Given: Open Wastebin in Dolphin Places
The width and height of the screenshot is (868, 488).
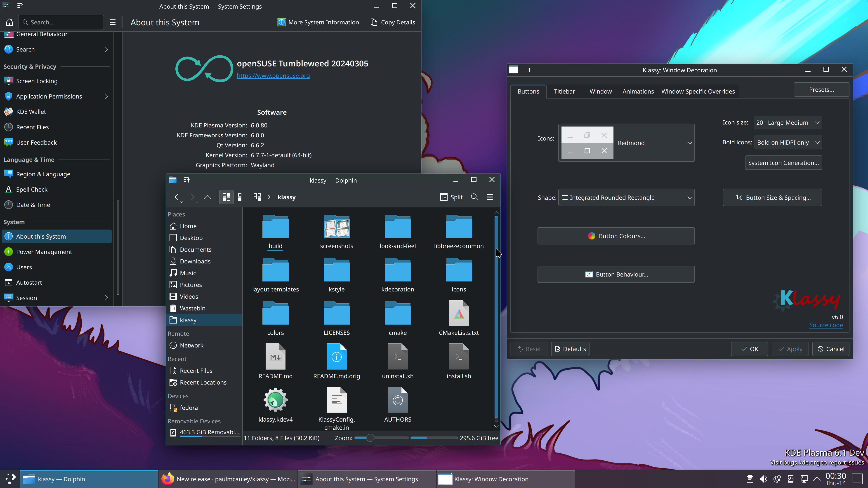Looking at the screenshot, I should tap(204, 308).
